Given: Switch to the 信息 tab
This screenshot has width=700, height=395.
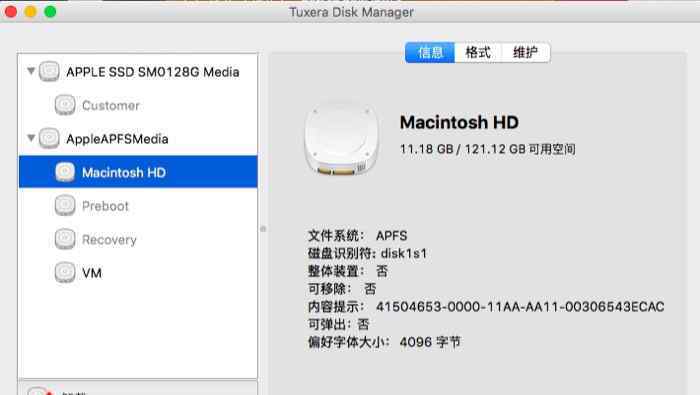Looking at the screenshot, I should (430, 53).
